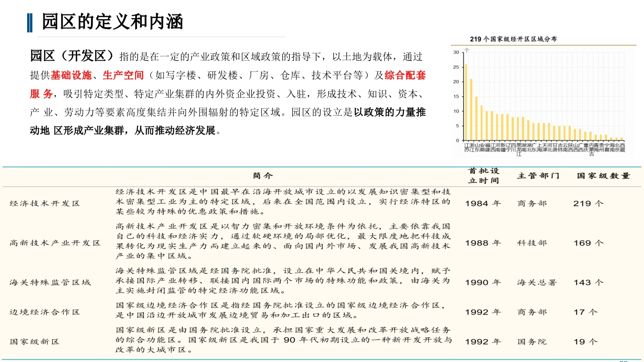Click the 商务部 cell in 边境经济合作区 row
This screenshot has height=362, width=644.
pos(532,312)
